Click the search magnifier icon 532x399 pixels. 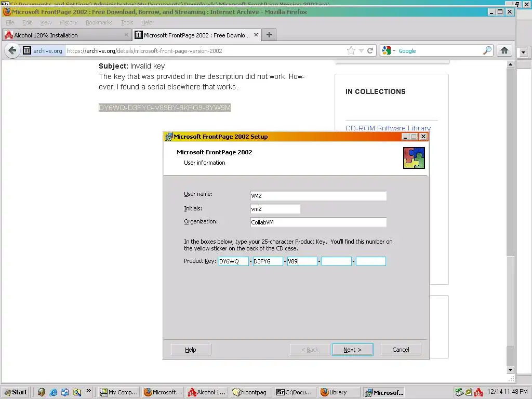[487, 50]
